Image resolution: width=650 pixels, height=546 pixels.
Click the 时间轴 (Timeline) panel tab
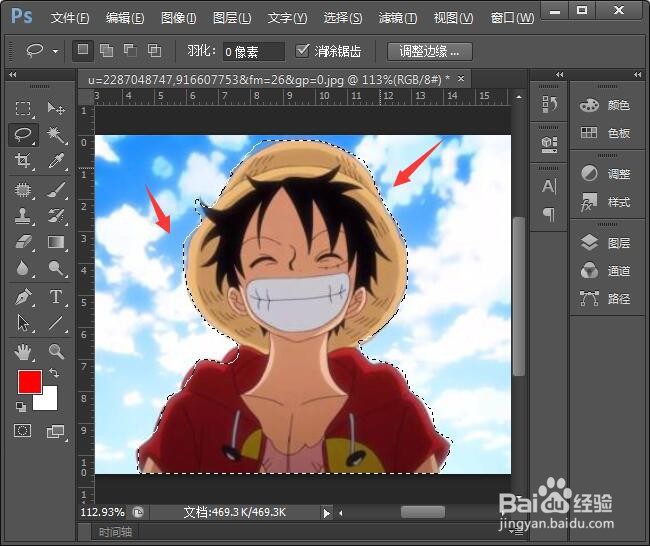click(115, 532)
